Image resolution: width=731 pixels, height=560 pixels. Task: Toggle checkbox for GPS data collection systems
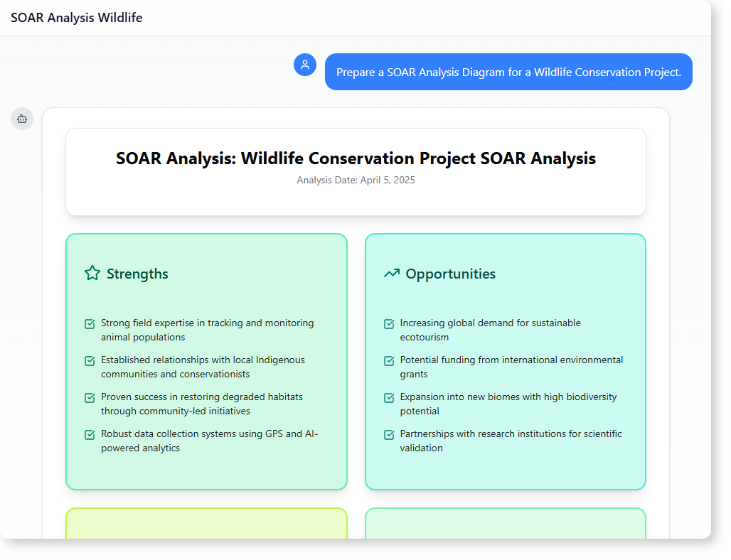point(90,435)
